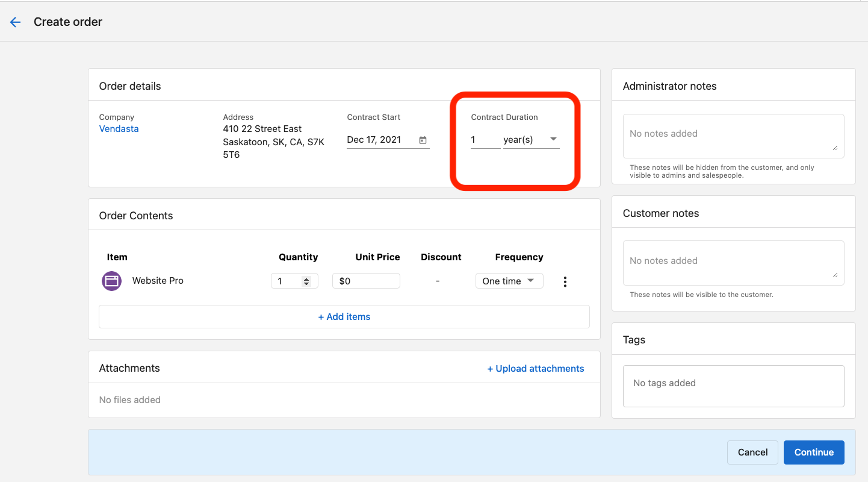Edit the Website Pro unit price field
868x482 pixels.
(366, 281)
